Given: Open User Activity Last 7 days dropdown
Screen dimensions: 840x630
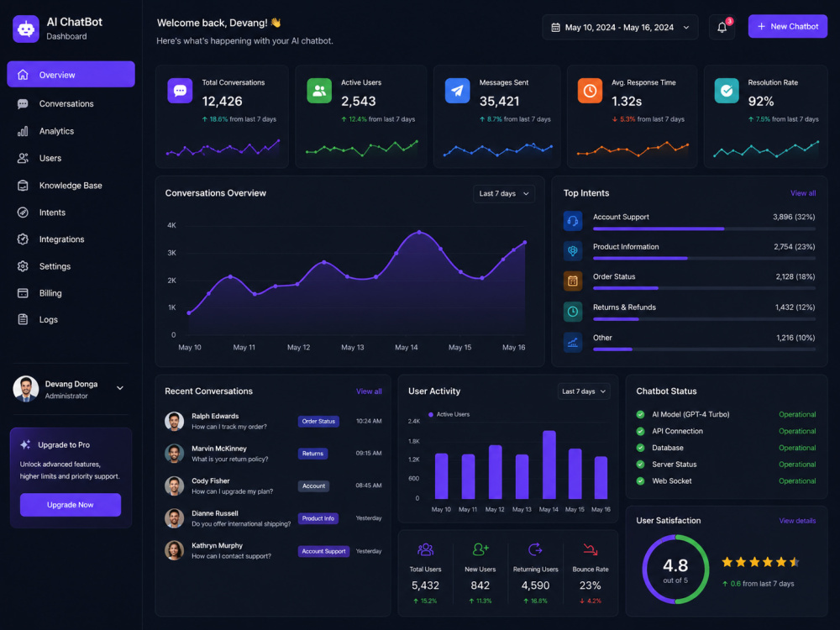Looking at the screenshot, I should point(584,391).
